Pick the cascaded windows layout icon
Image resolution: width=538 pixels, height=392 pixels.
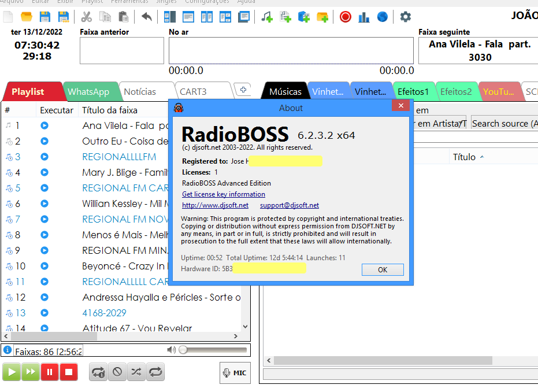coord(244,16)
